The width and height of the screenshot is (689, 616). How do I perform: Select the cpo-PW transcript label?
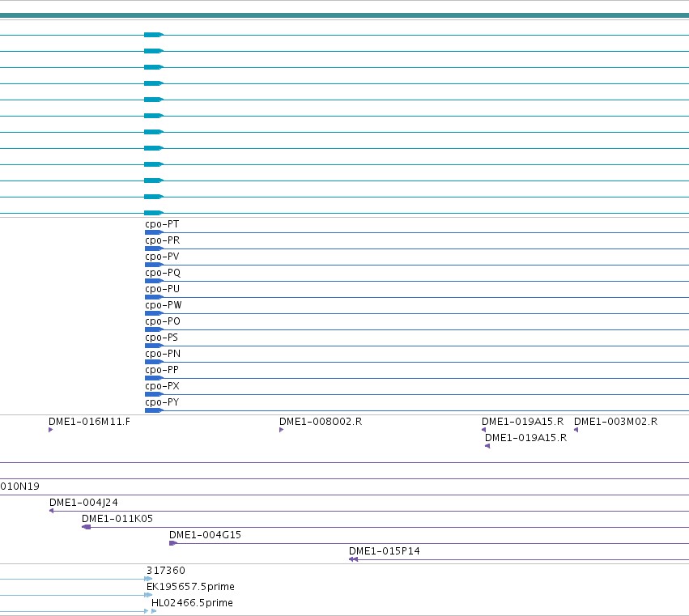click(163, 305)
